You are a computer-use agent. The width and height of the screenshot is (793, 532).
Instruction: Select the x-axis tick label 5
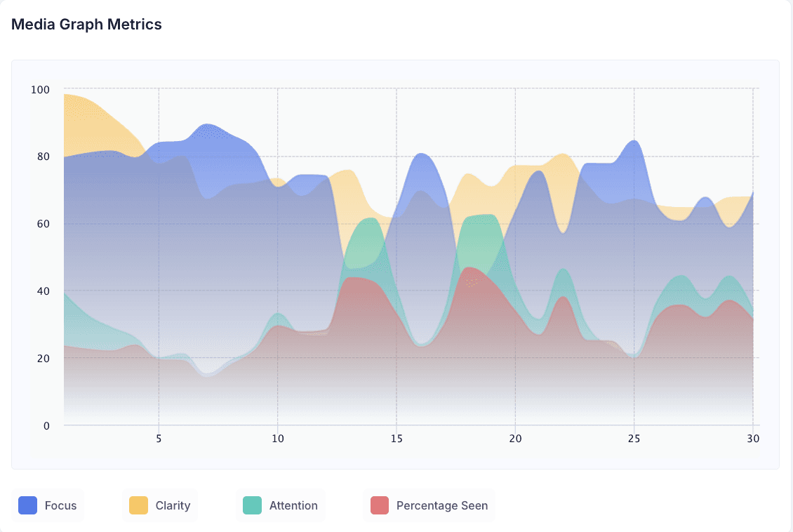tap(159, 439)
